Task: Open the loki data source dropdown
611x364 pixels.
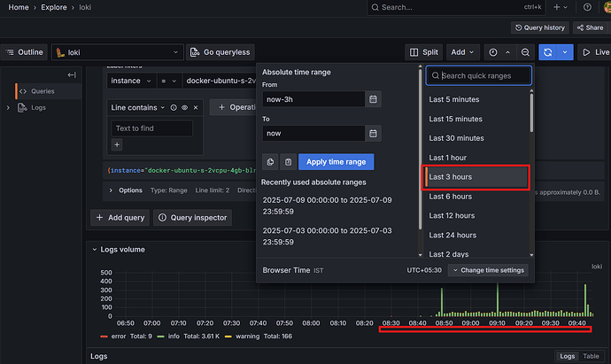Action: pyautogui.click(x=117, y=52)
